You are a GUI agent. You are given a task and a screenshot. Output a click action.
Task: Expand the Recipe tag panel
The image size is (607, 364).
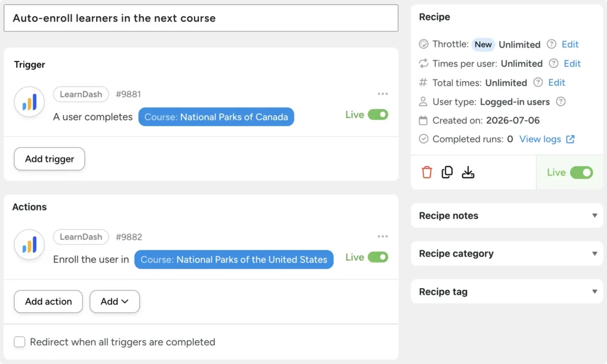(507, 292)
